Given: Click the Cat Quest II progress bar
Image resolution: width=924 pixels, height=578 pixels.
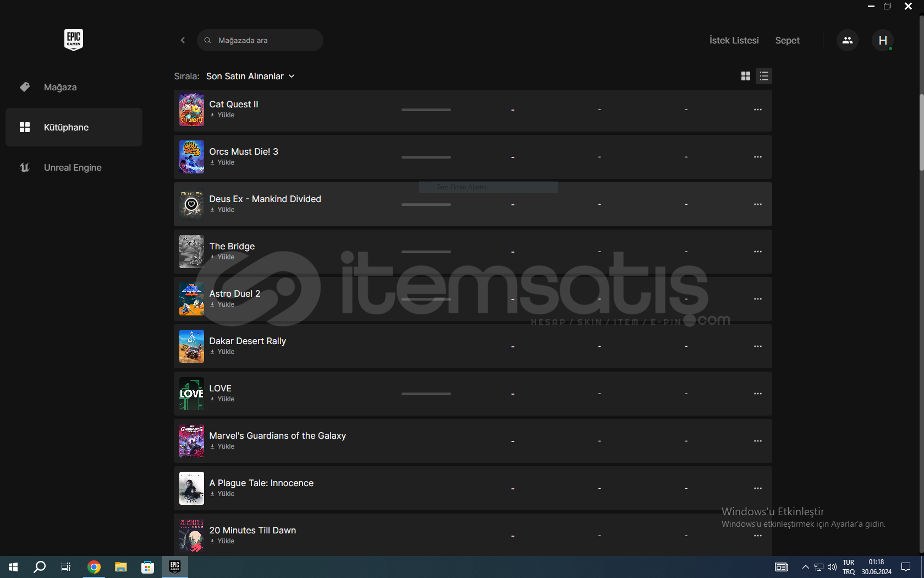Looking at the screenshot, I should pyautogui.click(x=426, y=110).
